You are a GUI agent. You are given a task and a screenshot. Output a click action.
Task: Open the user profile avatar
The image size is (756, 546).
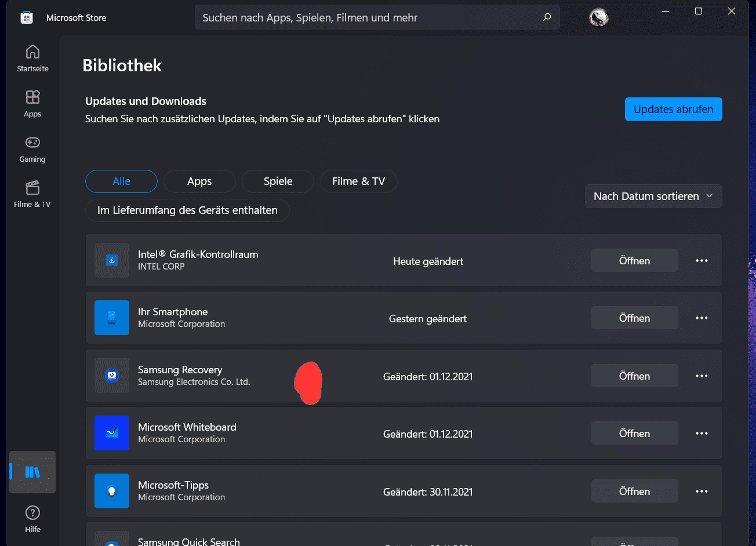tap(599, 18)
